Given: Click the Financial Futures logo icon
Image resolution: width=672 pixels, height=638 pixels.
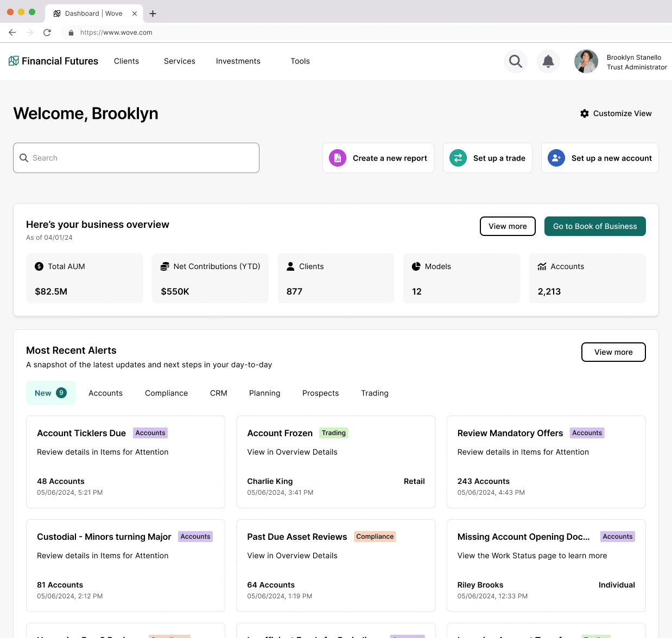Looking at the screenshot, I should click(14, 61).
